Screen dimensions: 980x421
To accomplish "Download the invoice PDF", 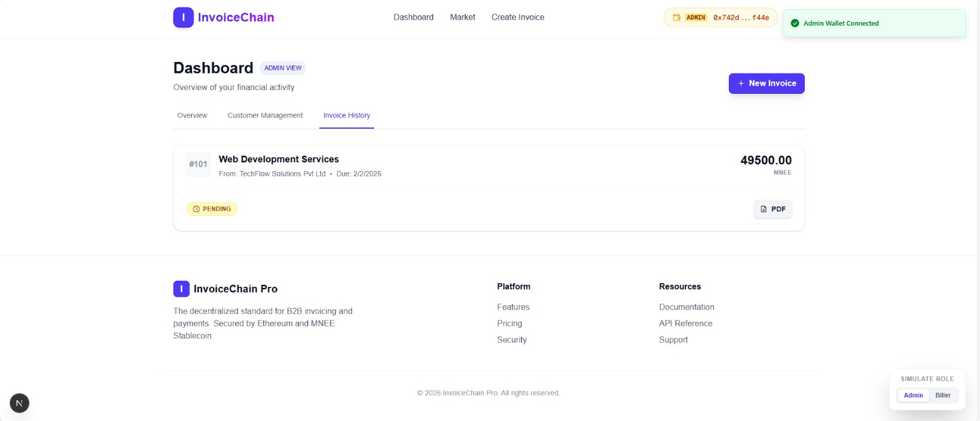I will [773, 209].
